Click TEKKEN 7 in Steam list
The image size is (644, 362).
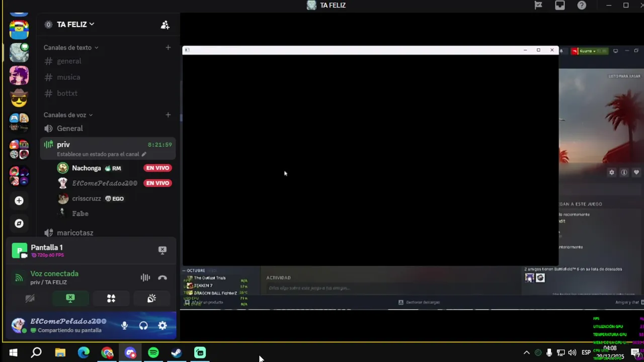coord(203,286)
